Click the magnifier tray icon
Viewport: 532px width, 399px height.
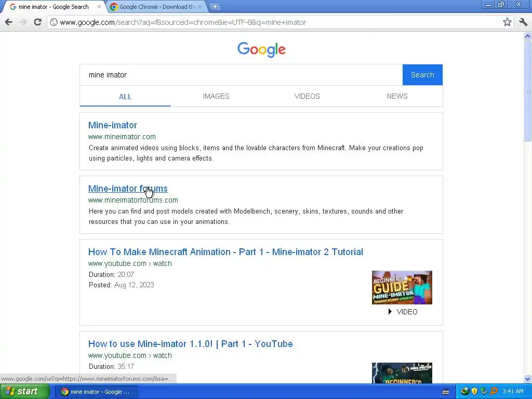click(494, 392)
